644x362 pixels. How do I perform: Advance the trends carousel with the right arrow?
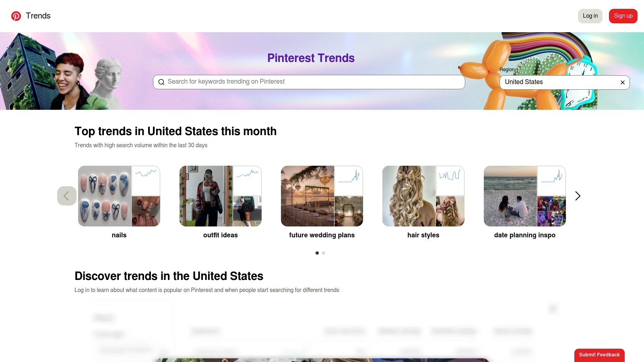click(578, 196)
